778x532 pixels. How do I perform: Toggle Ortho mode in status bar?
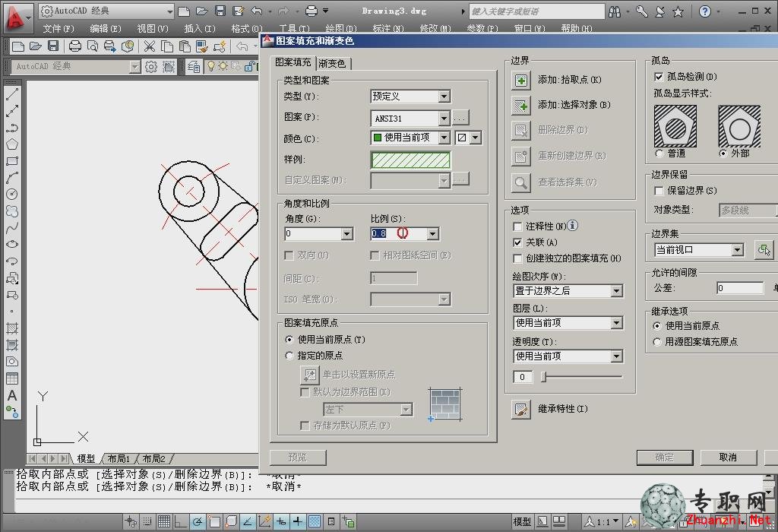point(180,521)
